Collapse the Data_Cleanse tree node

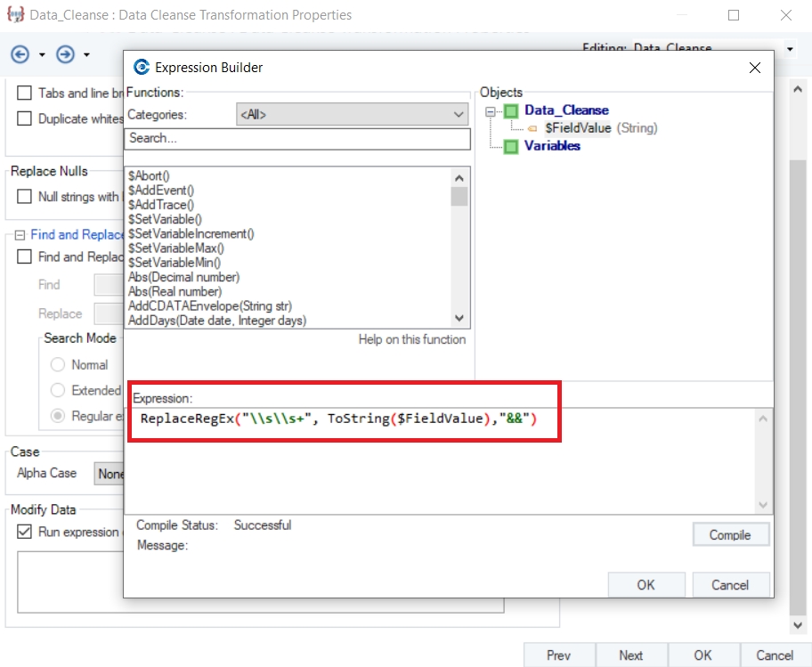click(x=490, y=110)
